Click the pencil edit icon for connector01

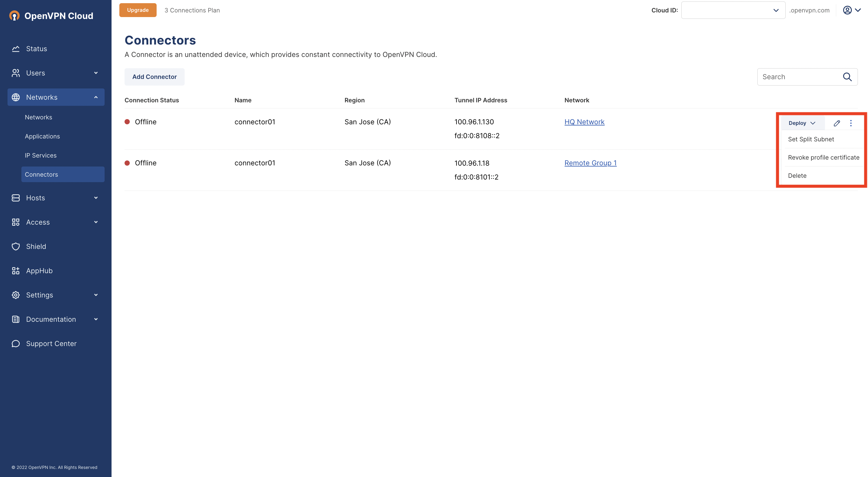tap(837, 123)
